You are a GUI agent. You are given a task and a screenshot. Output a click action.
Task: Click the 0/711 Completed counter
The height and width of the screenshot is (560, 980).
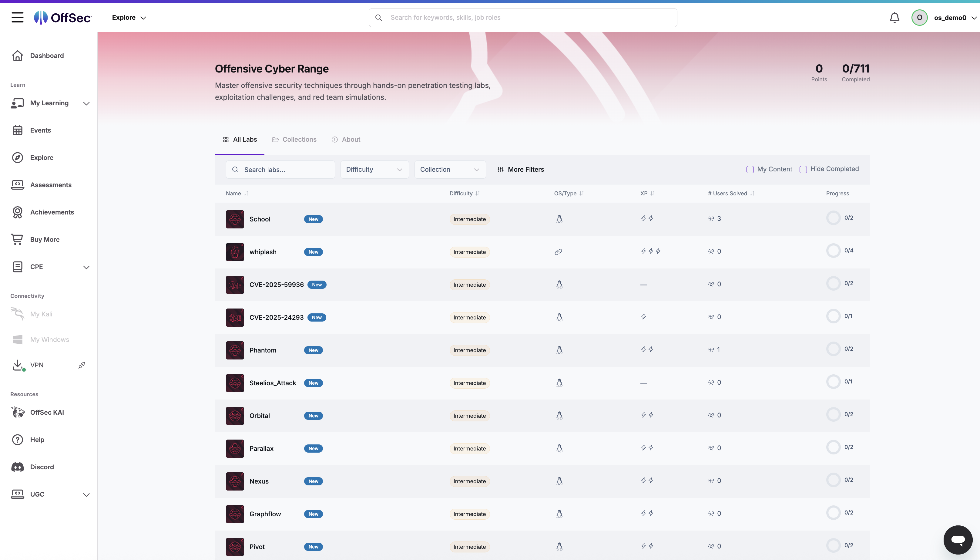[x=855, y=73]
